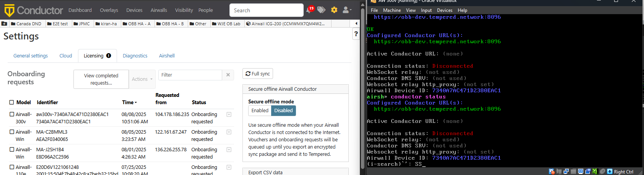
Task: Open the WJE OB Lab bookmark folder
Action: [226, 24]
